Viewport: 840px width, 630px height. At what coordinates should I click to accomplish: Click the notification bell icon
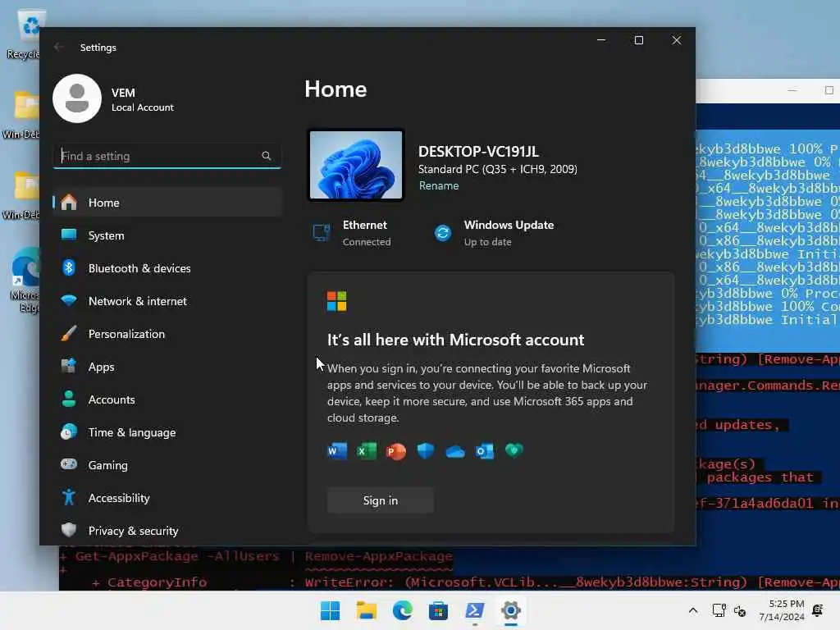pyautogui.click(x=818, y=610)
